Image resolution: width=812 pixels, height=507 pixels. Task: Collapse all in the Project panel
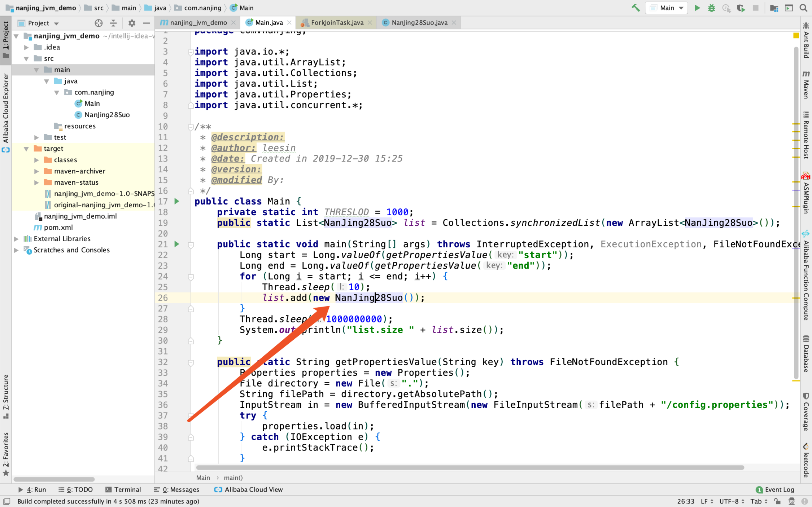pos(113,23)
